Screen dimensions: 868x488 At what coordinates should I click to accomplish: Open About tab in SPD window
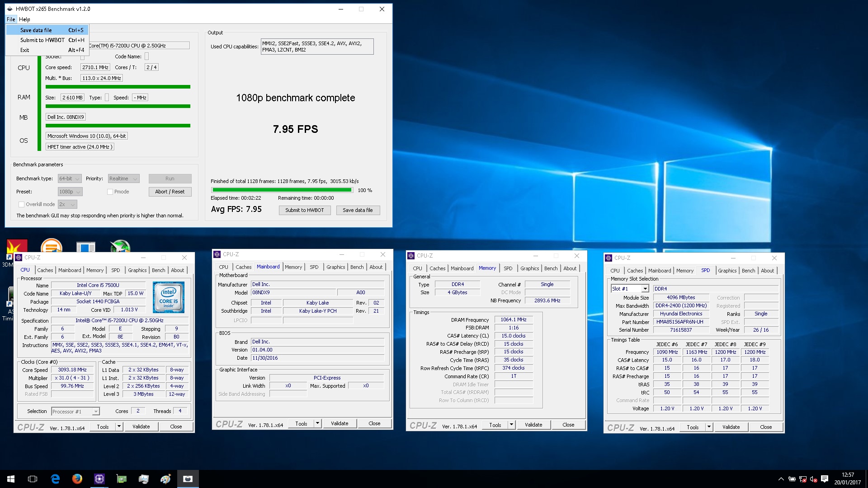767,271
